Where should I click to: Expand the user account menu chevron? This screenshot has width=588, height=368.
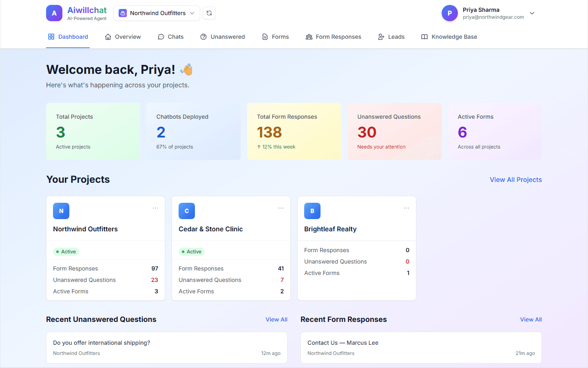(x=532, y=13)
